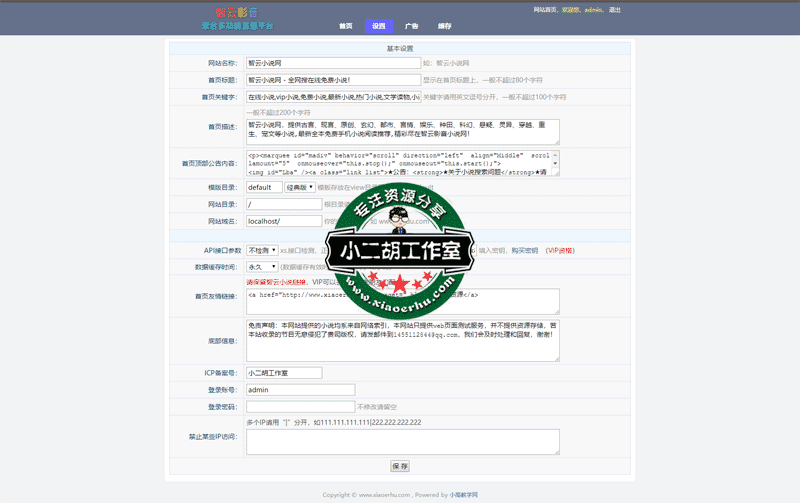Click into the 首页关键字 input field

334,96
